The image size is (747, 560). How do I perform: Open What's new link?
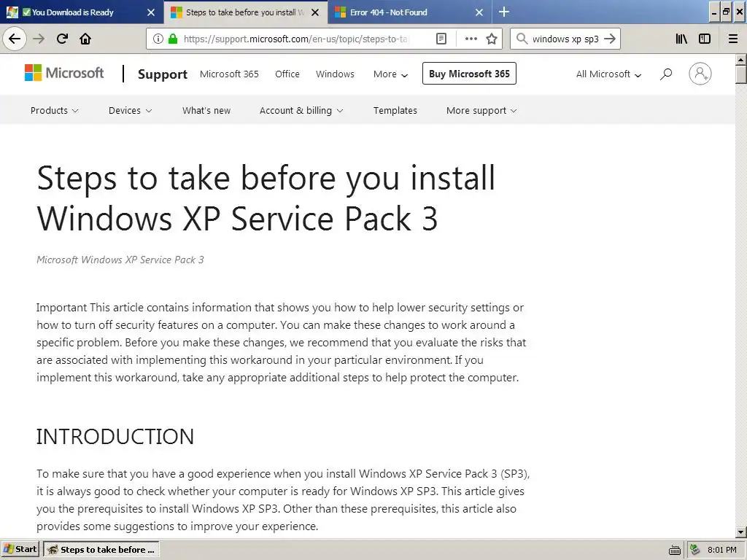tap(206, 111)
